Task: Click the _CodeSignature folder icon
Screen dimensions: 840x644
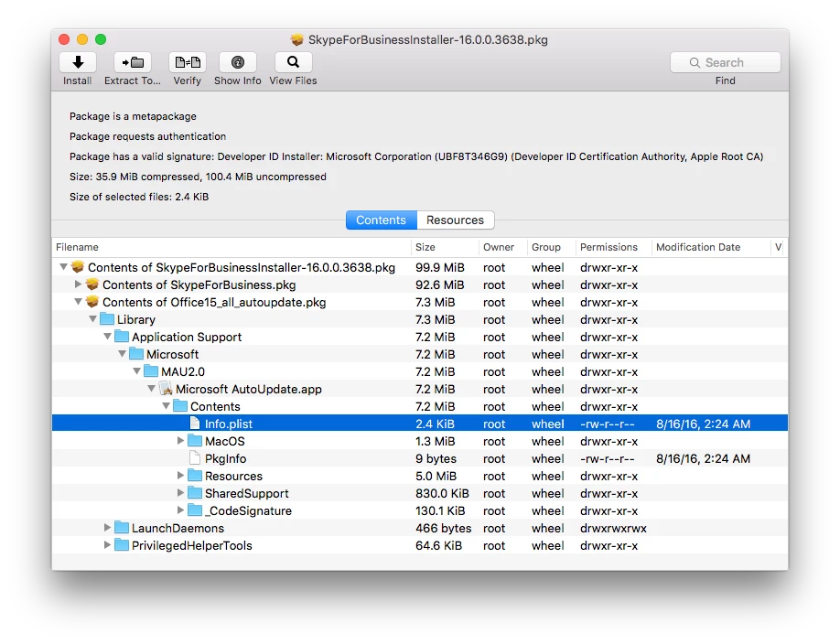Action: [x=195, y=510]
